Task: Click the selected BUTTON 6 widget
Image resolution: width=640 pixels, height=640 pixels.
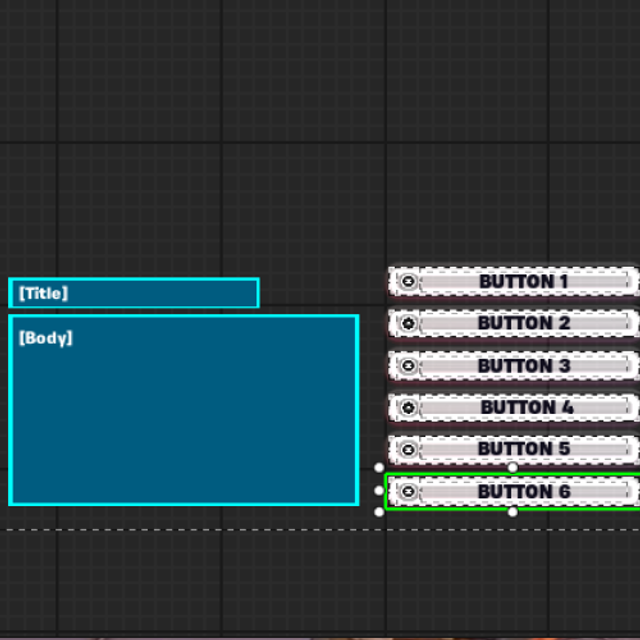Action: coord(513,491)
